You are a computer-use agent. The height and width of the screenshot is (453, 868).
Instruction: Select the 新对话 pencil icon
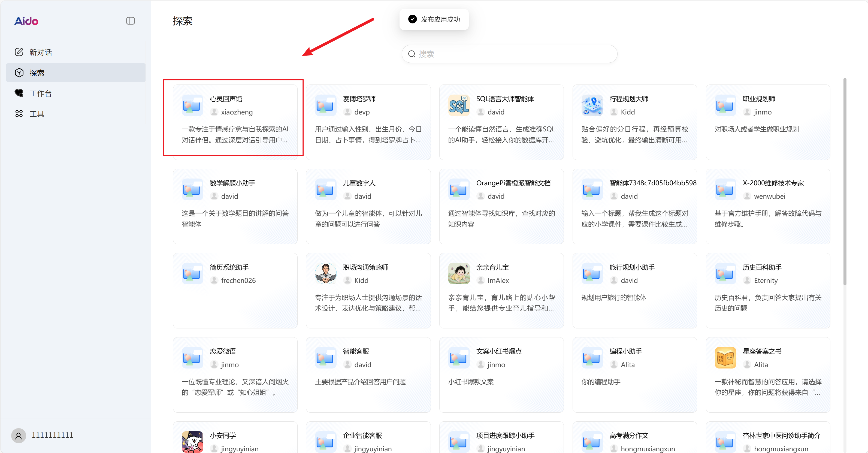(x=19, y=52)
